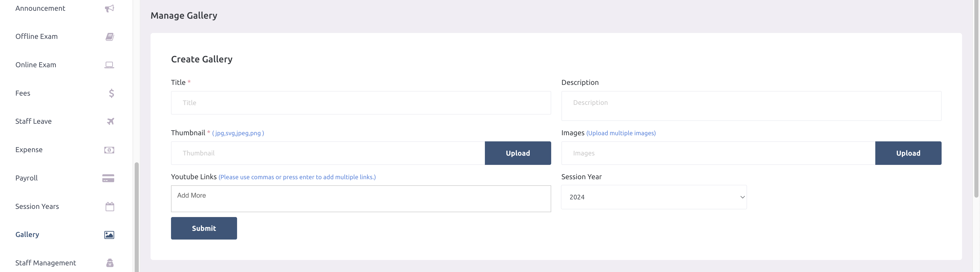This screenshot has height=272, width=980.
Task: Click the Online Exam laptop icon
Action: [x=109, y=65]
